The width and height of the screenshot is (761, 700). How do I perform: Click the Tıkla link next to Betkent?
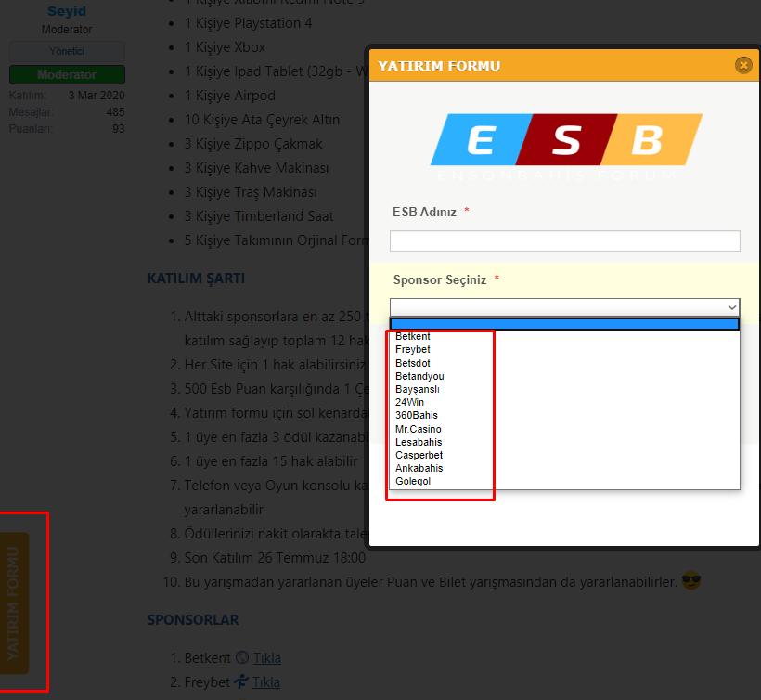[267, 658]
